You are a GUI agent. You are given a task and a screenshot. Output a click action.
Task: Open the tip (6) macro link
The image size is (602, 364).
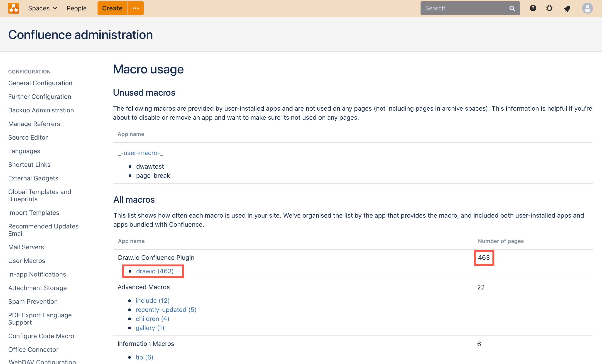[x=144, y=357]
